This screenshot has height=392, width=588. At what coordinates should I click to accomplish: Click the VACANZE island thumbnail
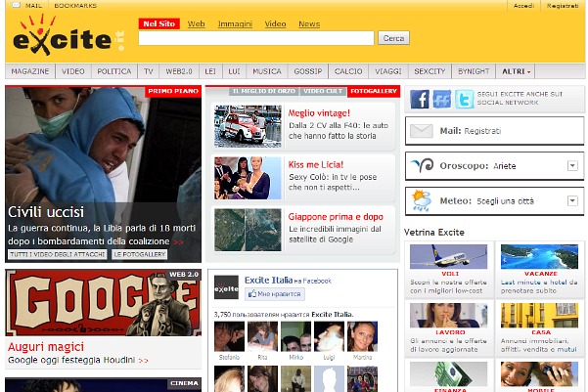pos(539,257)
